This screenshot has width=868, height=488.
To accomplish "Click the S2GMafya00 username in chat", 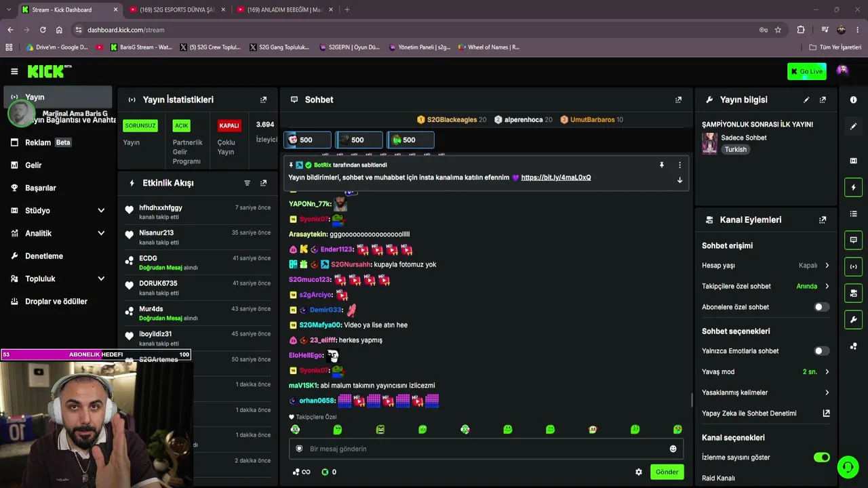I will 320,325.
